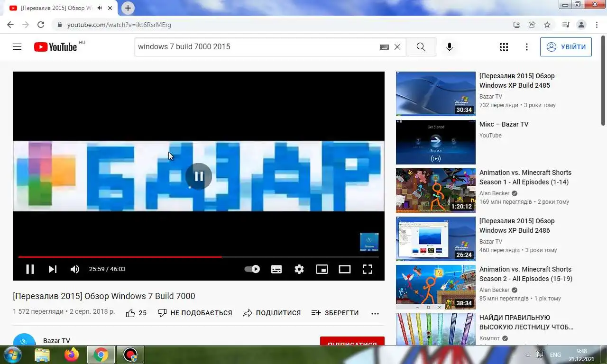The height and width of the screenshot is (364, 607).
Task: Click the Chrome taskbar icon
Action: tap(101, 355)
